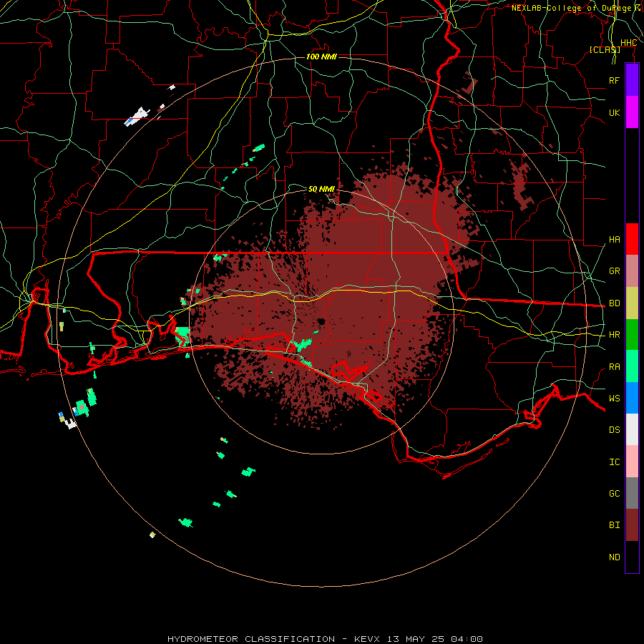
Task: Click the purple RF color swatch
Action: [x=632, y=80]
